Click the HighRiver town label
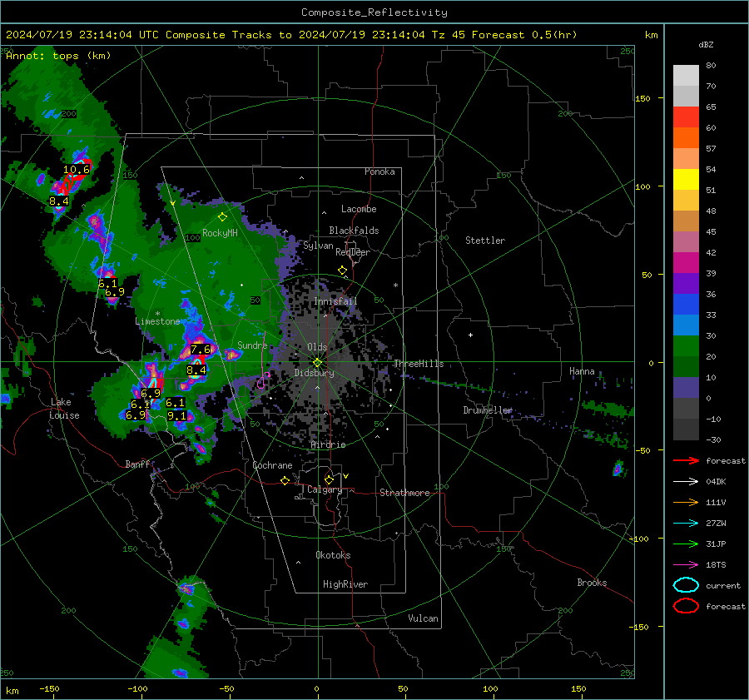749x700 pixels. point(345,584)
